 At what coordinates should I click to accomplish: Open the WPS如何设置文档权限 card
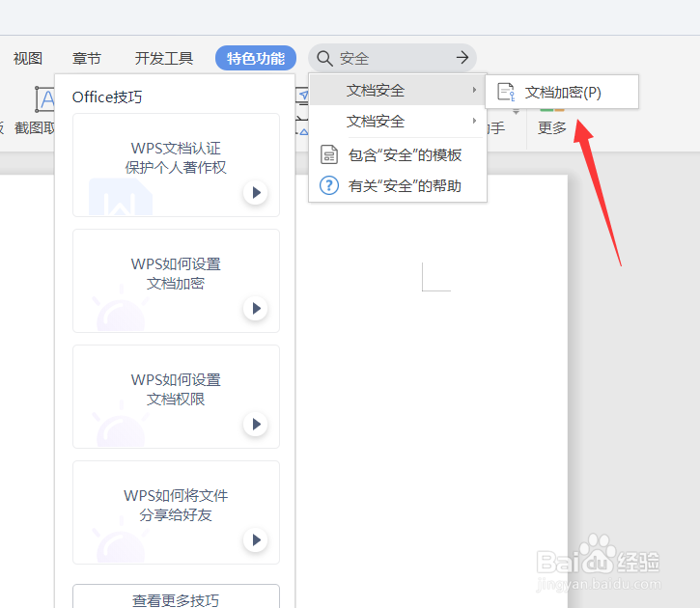[x=176, y=397]
